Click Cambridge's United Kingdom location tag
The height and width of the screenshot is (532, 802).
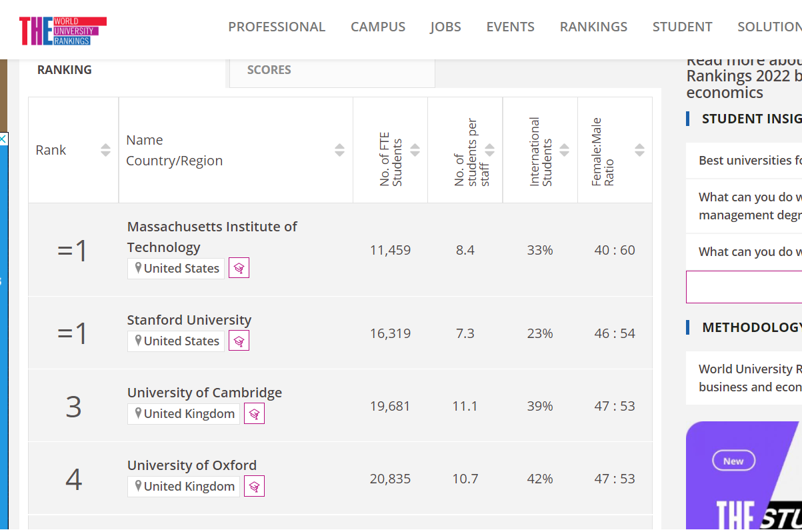(x=183, y=413)
